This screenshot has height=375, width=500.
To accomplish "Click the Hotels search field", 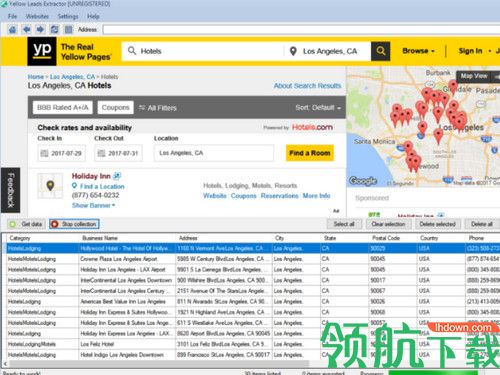I will tap(203, 51).
